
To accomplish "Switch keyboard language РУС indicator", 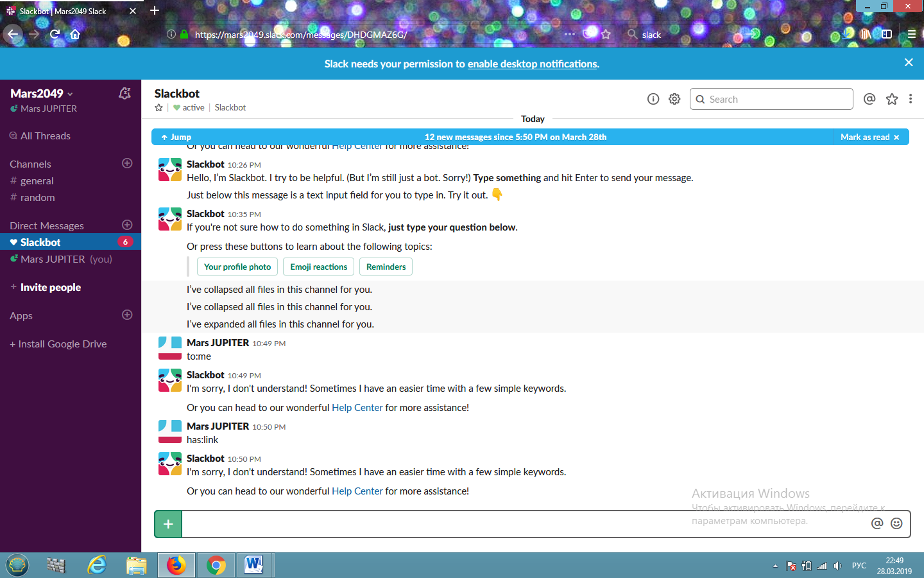I will point(859,566).
